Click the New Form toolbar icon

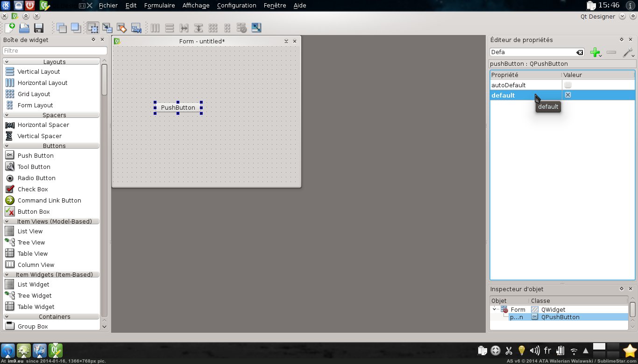(x=9, y=28)
